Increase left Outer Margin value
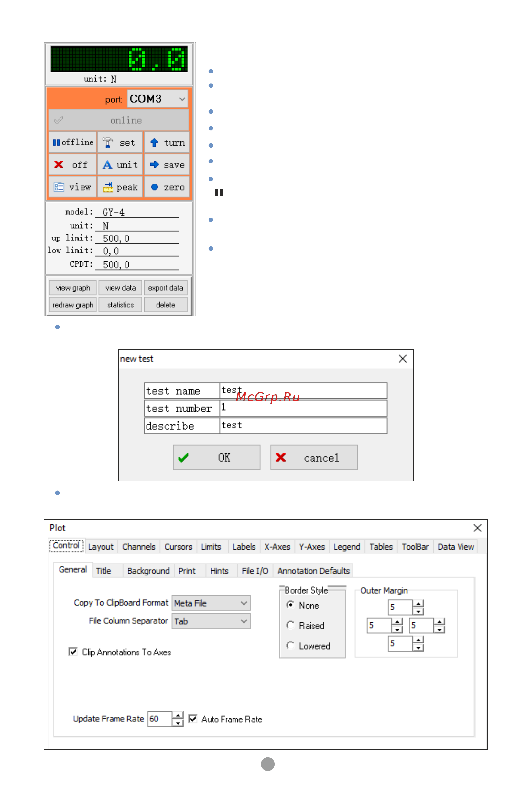 (397, 621)
